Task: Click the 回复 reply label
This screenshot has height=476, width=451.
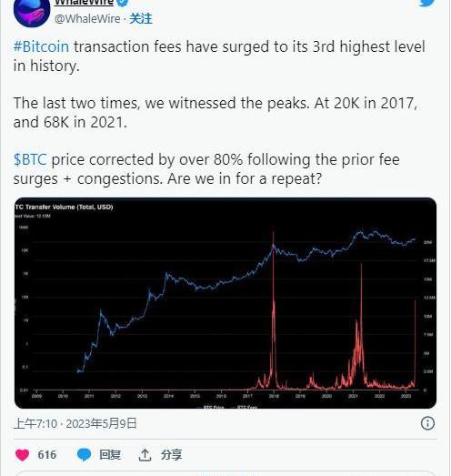Action: click(x=110, y=455)
